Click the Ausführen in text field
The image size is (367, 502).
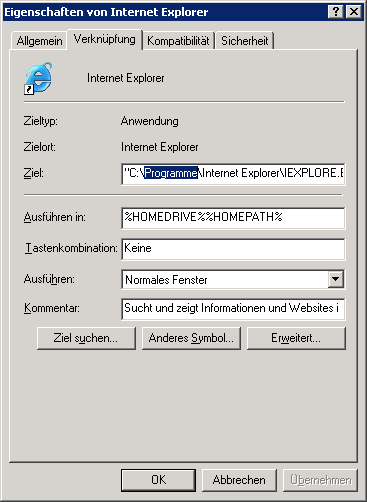coord(233,218)
